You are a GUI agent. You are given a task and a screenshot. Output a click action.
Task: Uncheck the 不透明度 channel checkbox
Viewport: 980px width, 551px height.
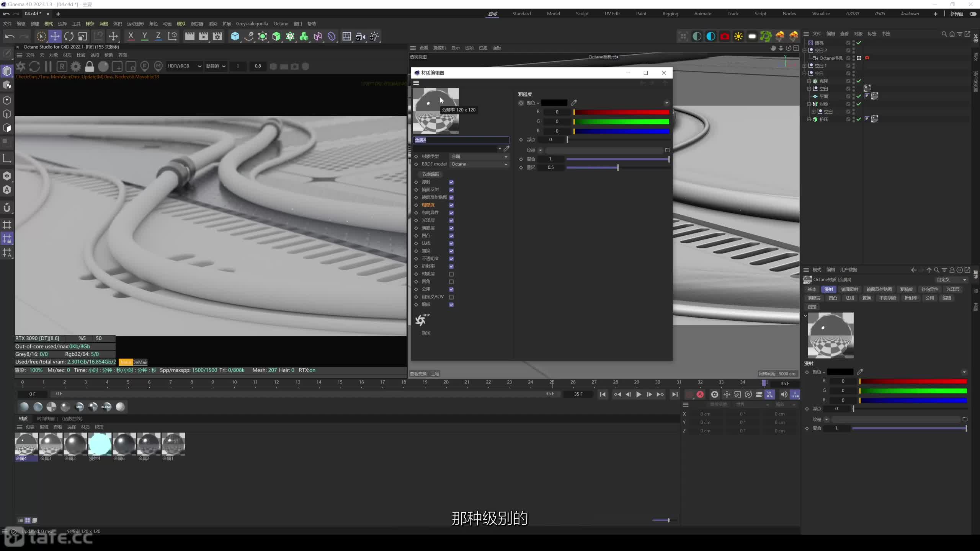point(451,259)
